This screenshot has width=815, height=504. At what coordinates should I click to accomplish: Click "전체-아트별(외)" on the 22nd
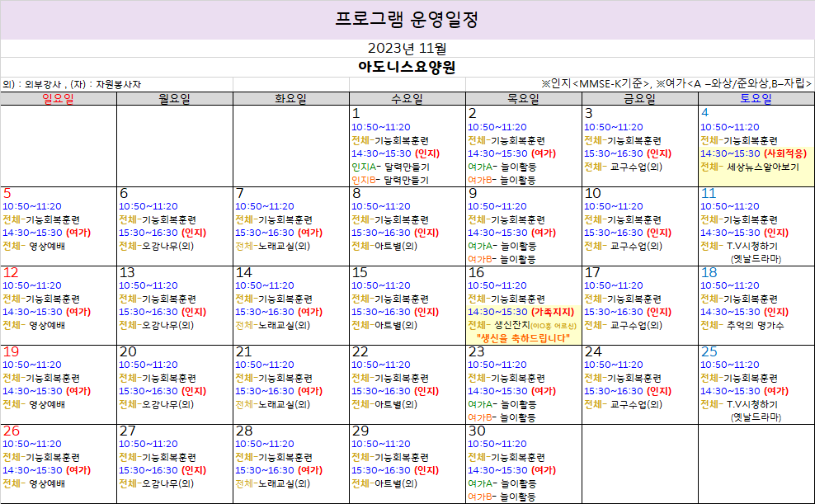(384, 405)
